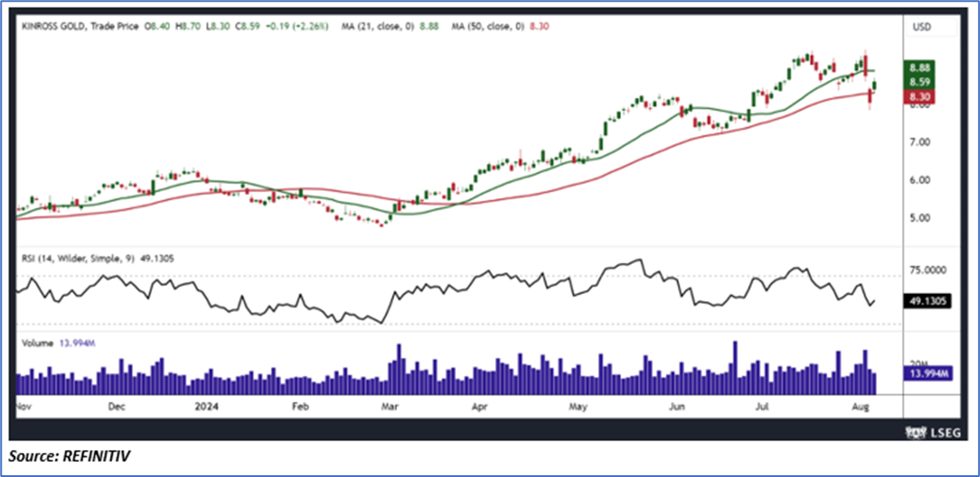The height and width of the screenshot is (477, 980).
Task: Click the 20M volume axis label
Action: click(x=919, y=364)
